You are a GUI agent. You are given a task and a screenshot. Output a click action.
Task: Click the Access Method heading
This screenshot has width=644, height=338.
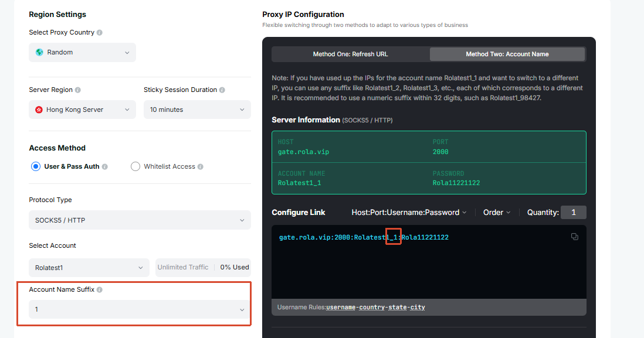57,148
